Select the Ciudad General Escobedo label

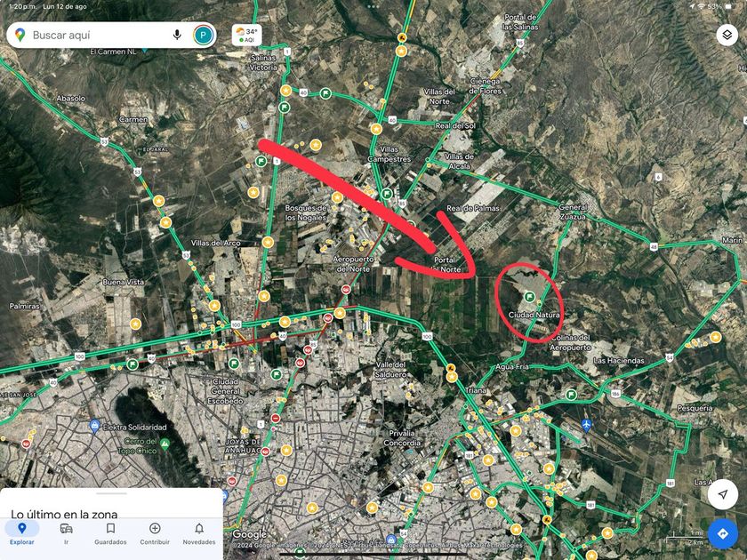click(x=225, y=391)
